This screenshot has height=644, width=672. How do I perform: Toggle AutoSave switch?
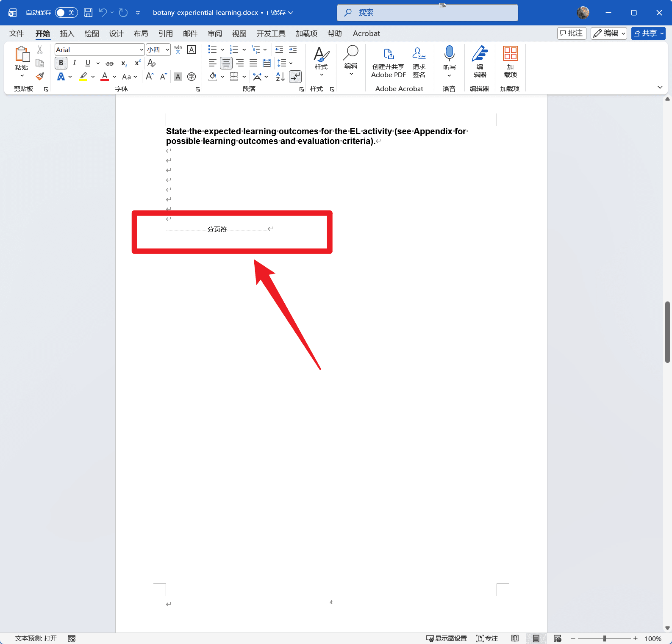tap(67, 13)
